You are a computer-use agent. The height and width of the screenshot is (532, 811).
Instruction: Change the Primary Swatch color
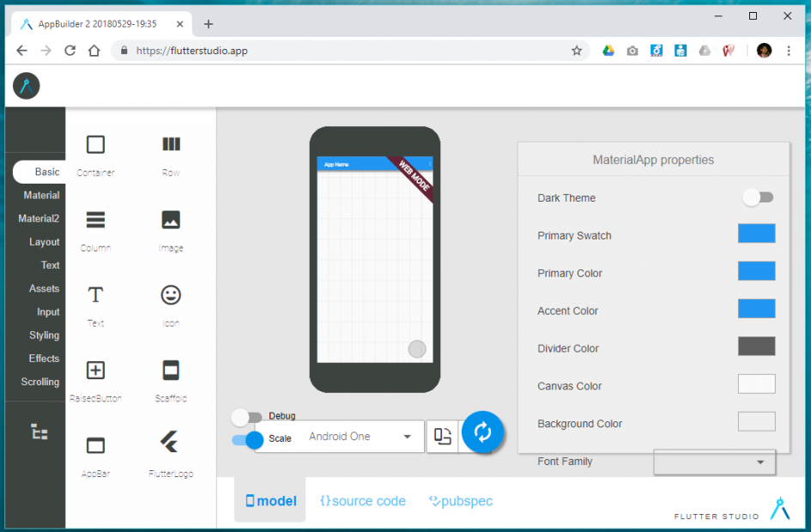tap(756, 233)
